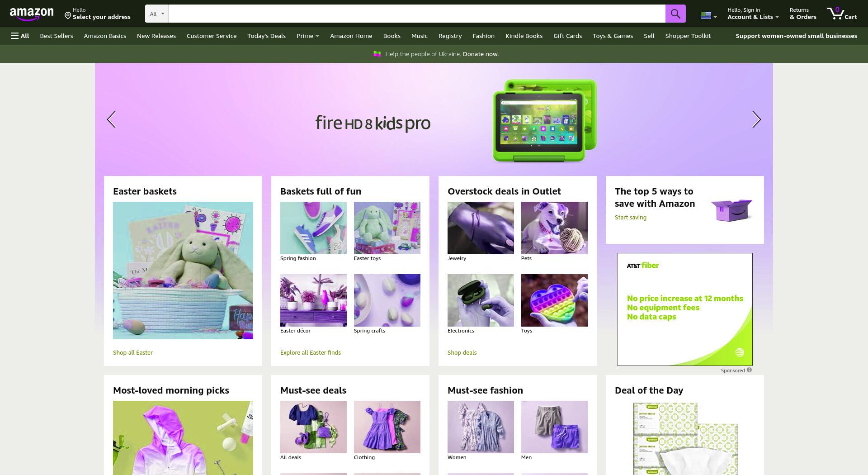This screenshot has width=868, height=475.
Task: Click Shop all Easter link
Action: pyautogui.click(x=133, y=352)
